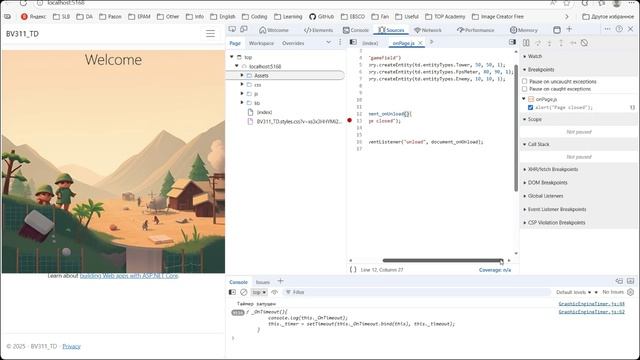640x360 pixels.
Task: Enable Pause on caught exceptions
Action: pos(525,89)
